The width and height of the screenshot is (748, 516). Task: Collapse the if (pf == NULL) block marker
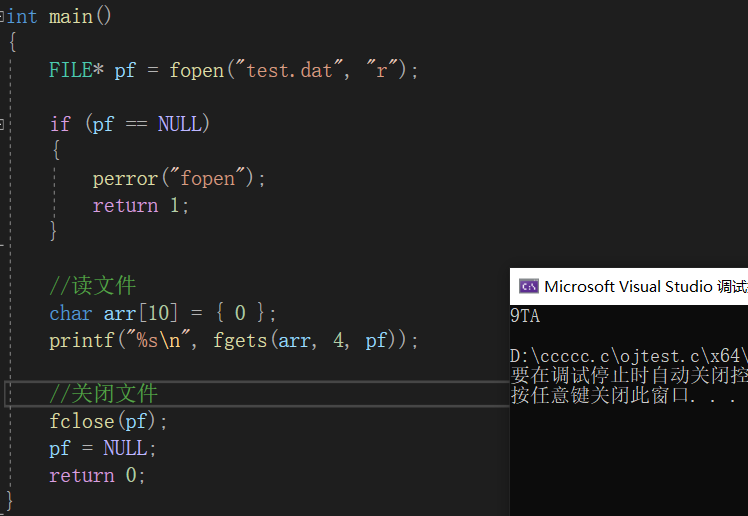[2, 125]
